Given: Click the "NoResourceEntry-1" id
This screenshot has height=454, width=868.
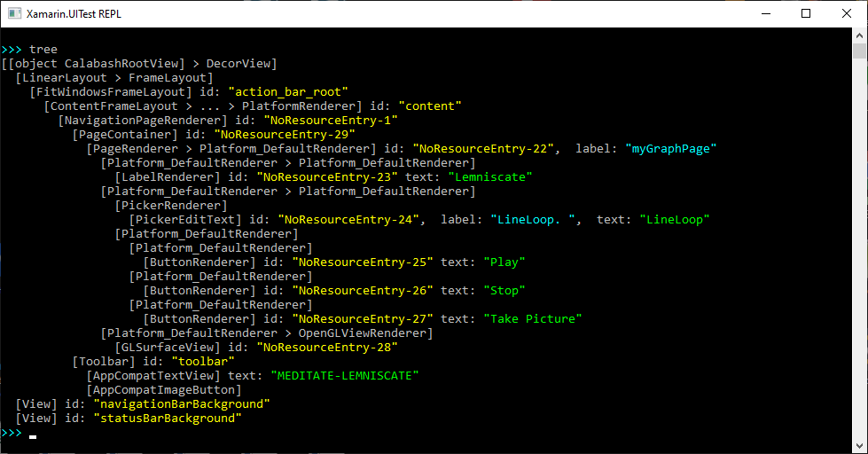Looking at the screenshot, I should point(331,120).
